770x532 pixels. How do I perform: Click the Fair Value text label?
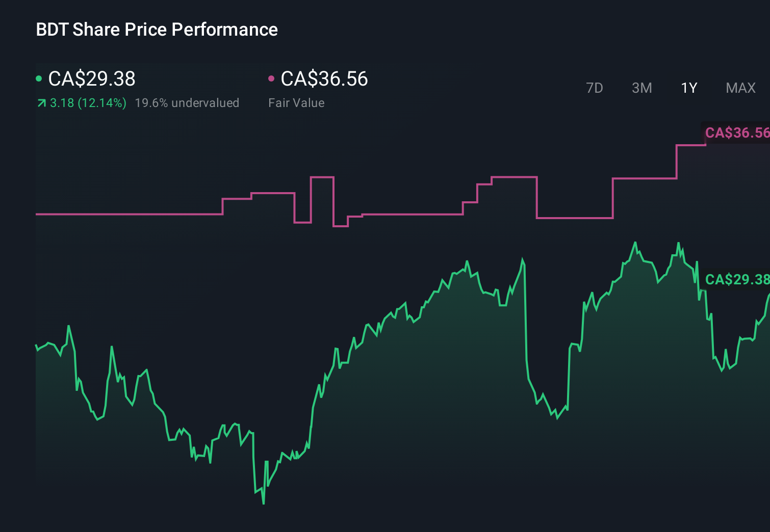pyautogui.click(x=296, y=102)
